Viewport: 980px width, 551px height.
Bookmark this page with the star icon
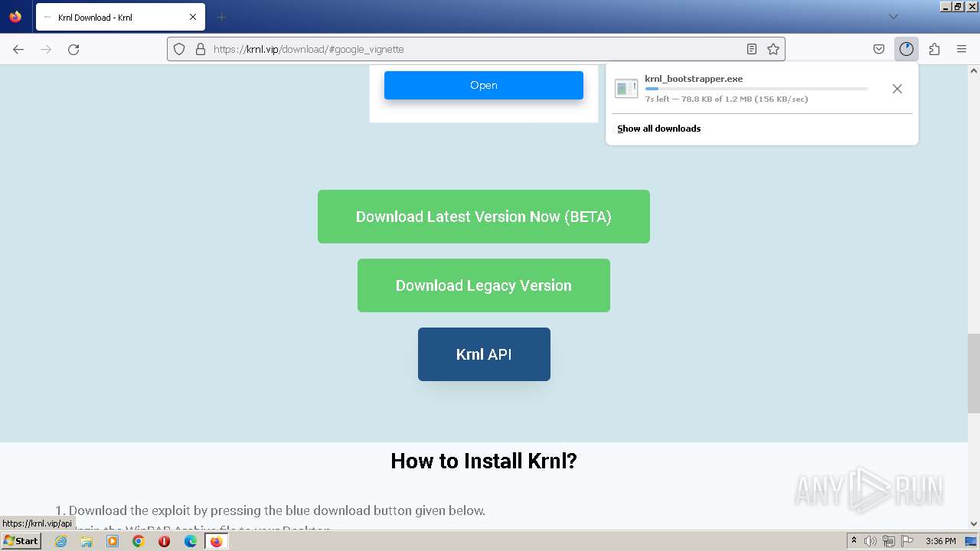click(773, 49)
